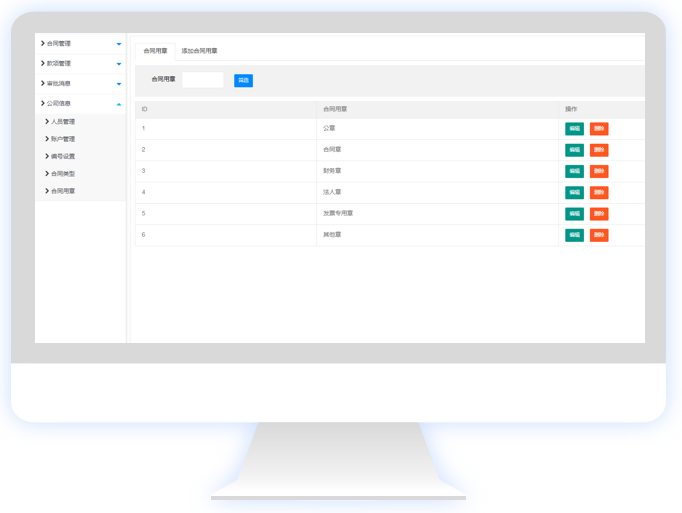Screen dimensions: 682x513
Task: Open 人员管理 in the sidebar
Action: [62, 122]
